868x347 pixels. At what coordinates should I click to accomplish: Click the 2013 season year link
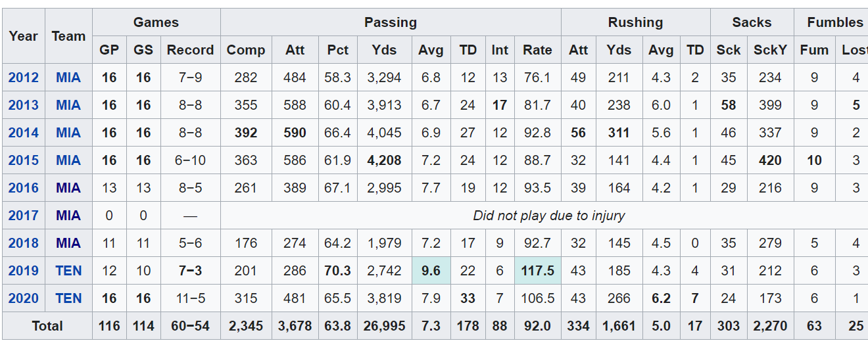tap(23, 105)
